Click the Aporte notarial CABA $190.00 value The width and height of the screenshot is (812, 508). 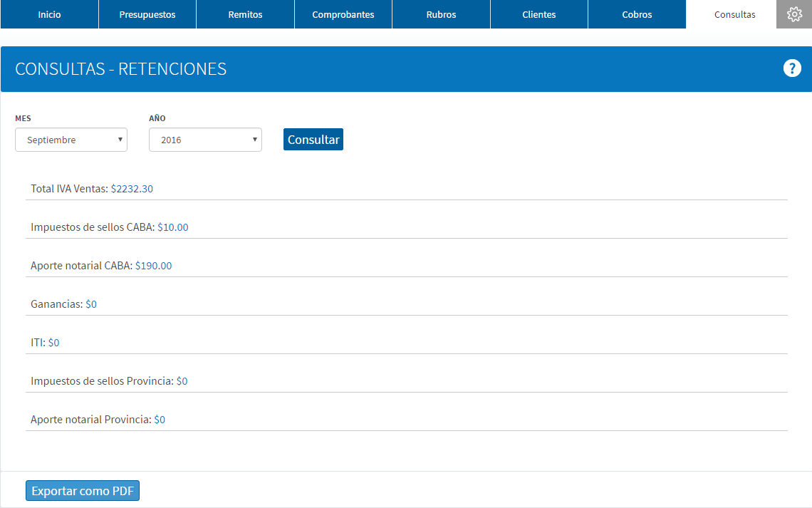[x=153, y=265]
